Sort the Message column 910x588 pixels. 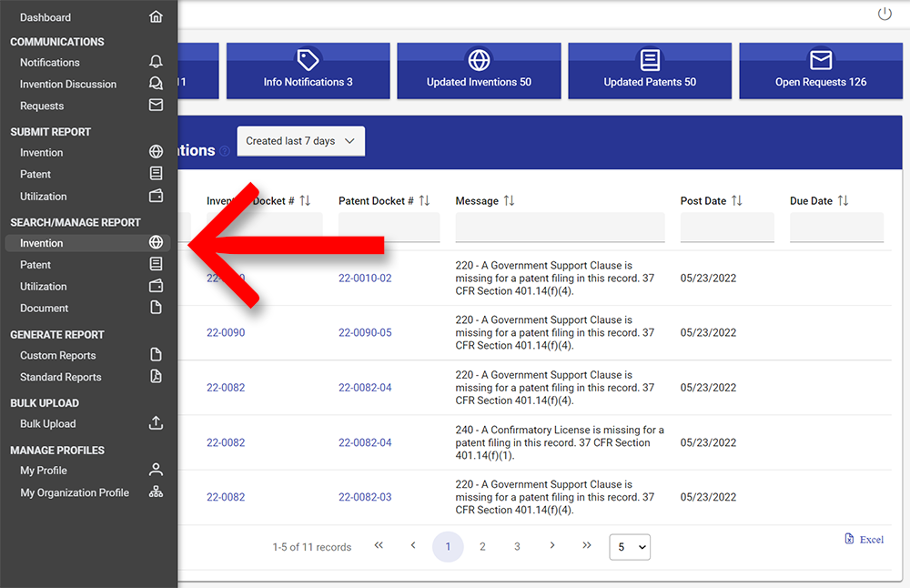(x=509, y=200)
